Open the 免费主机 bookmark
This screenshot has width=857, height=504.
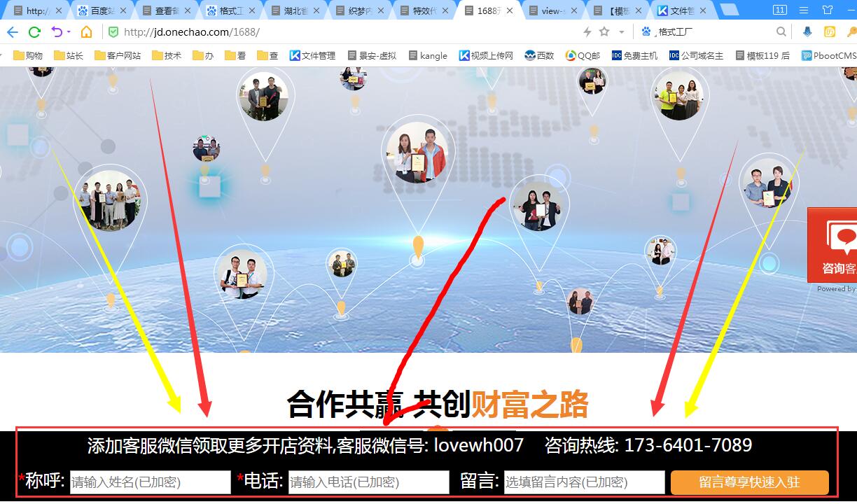pyautogui.click(x=634, y=55)
